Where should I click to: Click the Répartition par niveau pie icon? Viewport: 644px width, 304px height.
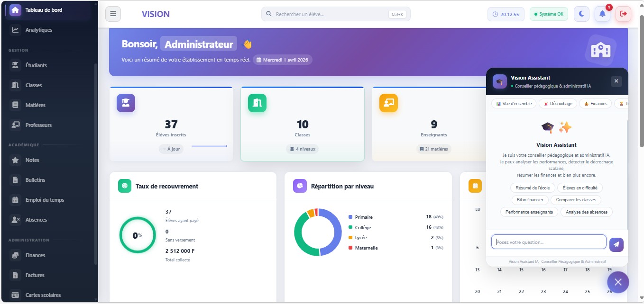point(300,186)
